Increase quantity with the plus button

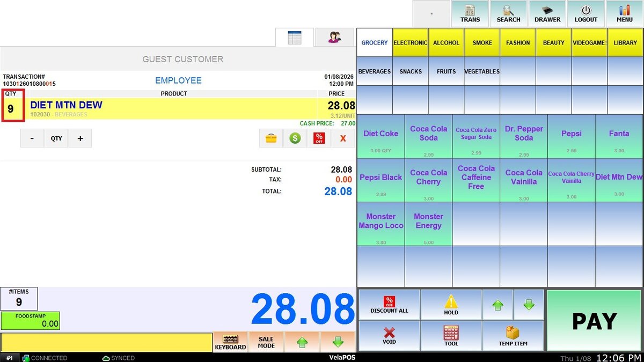coord(80,138)
